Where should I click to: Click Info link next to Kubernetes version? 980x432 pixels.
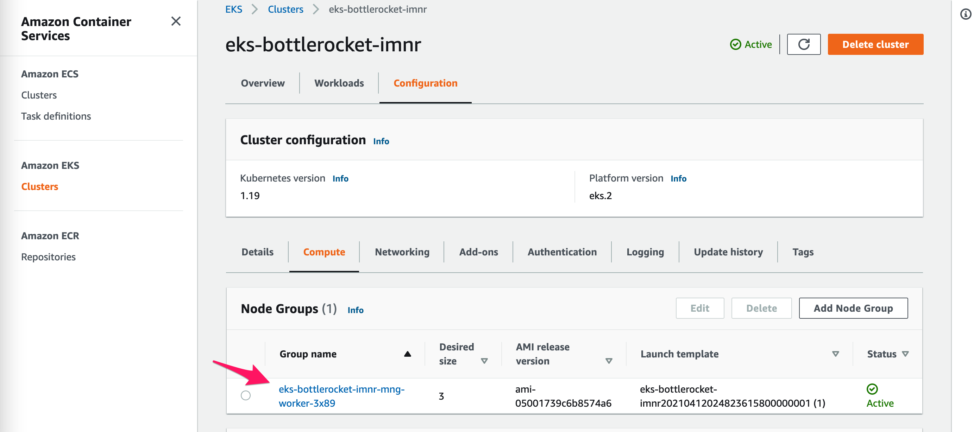(340, 178)
